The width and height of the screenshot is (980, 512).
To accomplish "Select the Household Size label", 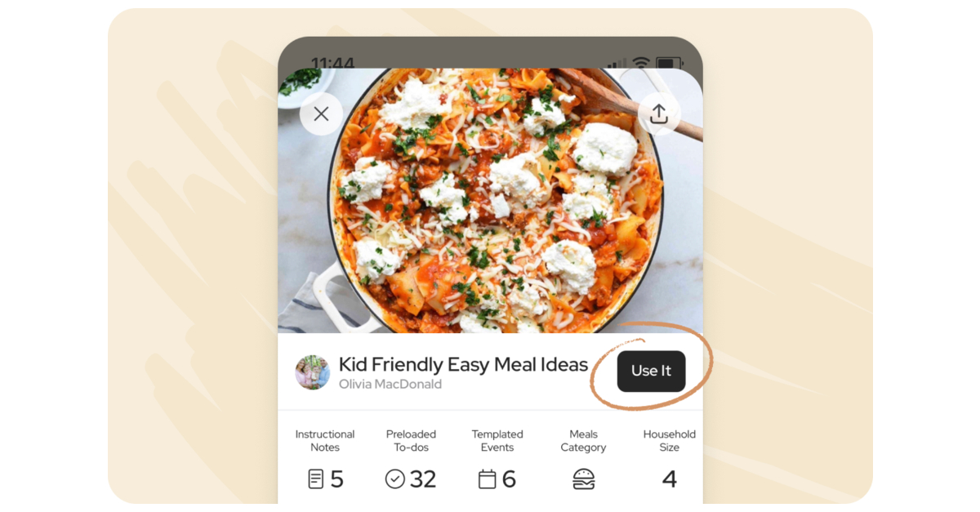I will 670,441.
